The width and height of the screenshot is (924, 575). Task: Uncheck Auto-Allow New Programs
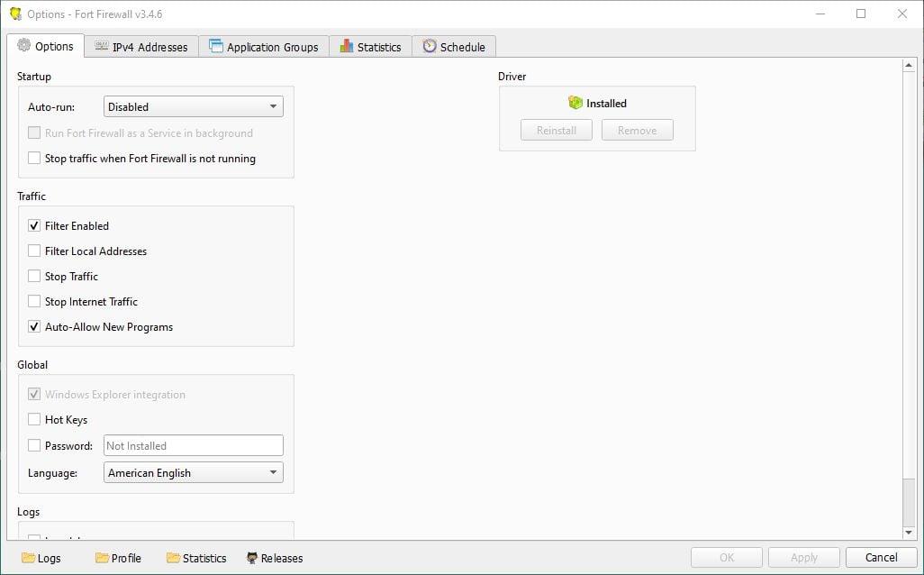[x=34, y=327]
